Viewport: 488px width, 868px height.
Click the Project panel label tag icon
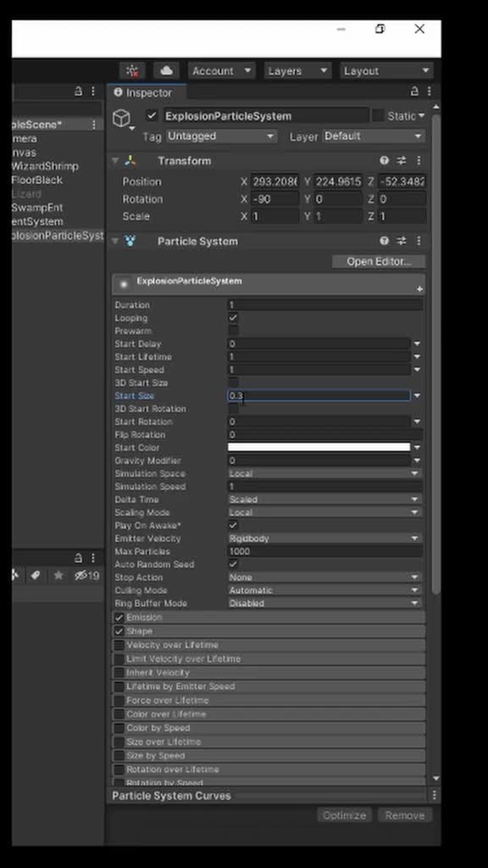click(36, 576)
